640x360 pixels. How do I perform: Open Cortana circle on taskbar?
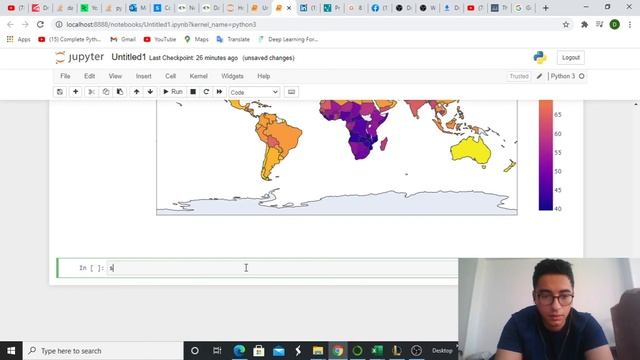(x=195, y=351)
